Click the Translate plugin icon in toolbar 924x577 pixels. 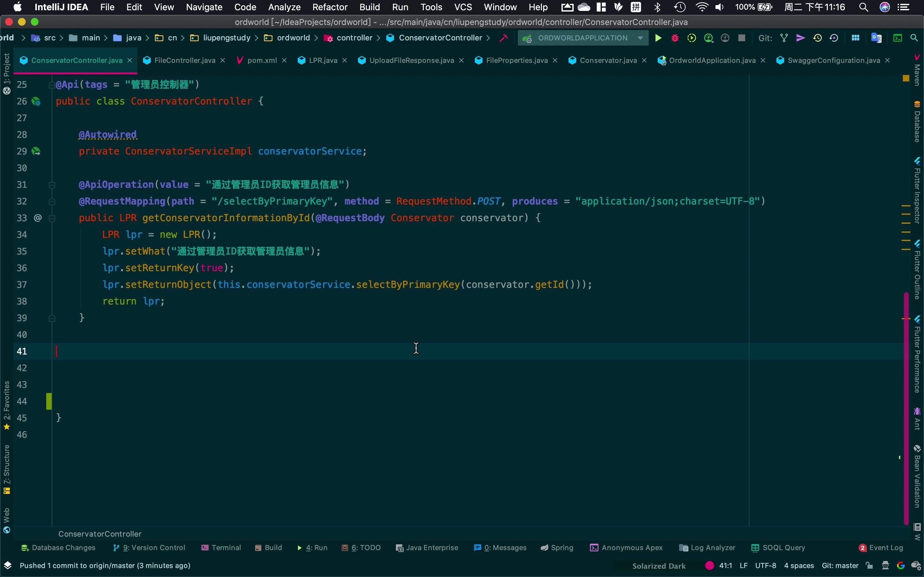tap(876, 38)
